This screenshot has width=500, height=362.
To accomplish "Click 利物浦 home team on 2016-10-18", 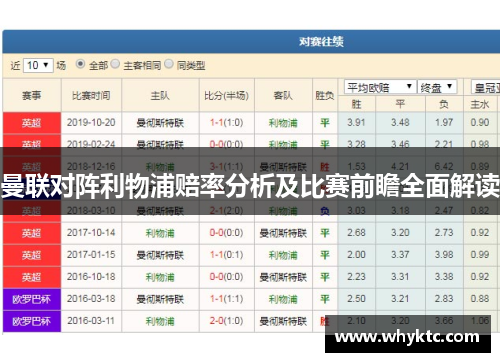I will tap(160, 277).
